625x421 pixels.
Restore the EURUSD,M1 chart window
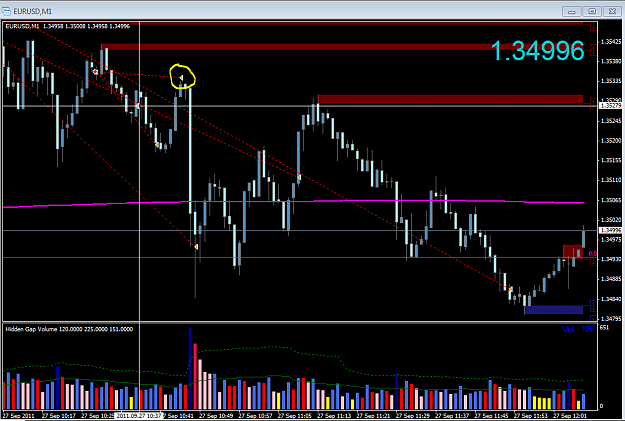pos(592,11)
